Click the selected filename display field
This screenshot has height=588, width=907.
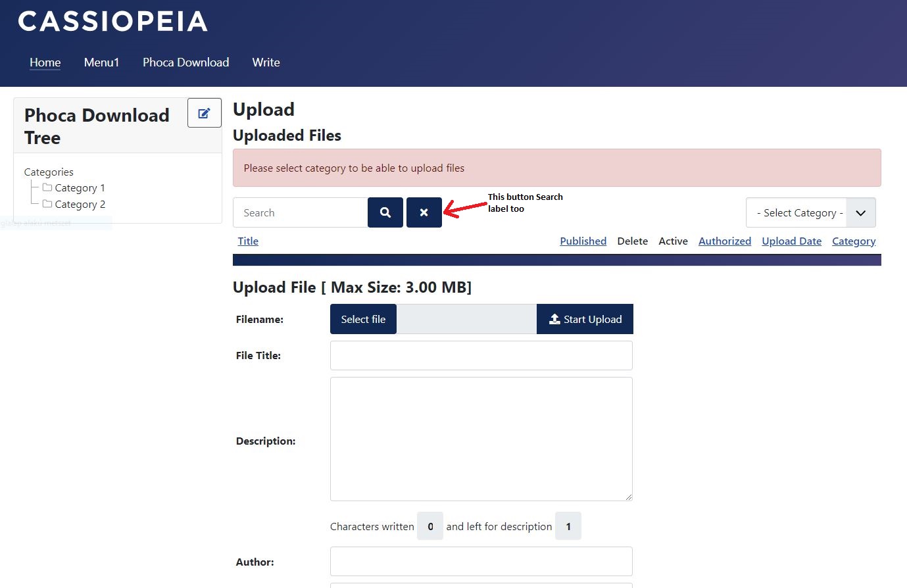coord(466,319)
